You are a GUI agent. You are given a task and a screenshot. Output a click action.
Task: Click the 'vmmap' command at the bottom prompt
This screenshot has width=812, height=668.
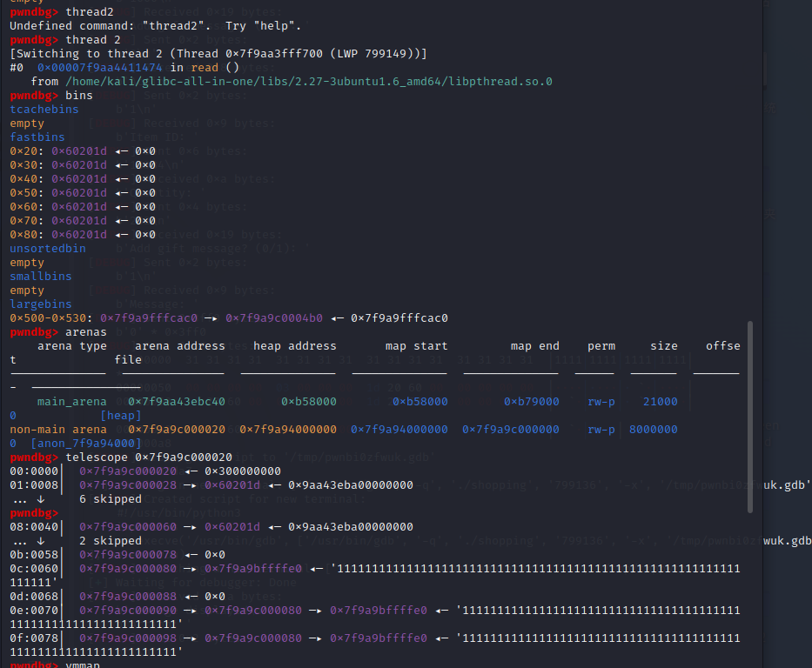coord(83,665)
